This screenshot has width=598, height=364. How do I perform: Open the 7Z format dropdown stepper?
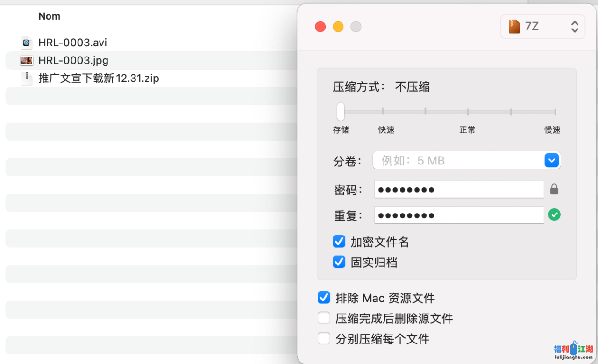tap(575, 27)
